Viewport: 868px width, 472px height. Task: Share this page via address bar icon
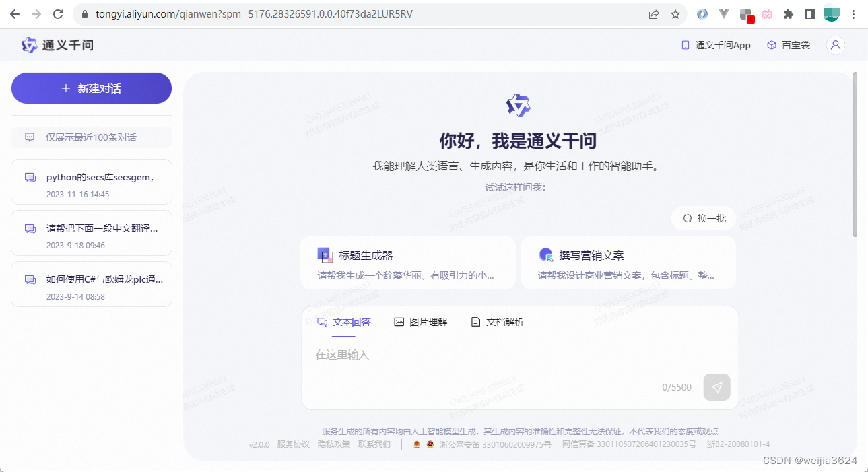coord(653,14)
